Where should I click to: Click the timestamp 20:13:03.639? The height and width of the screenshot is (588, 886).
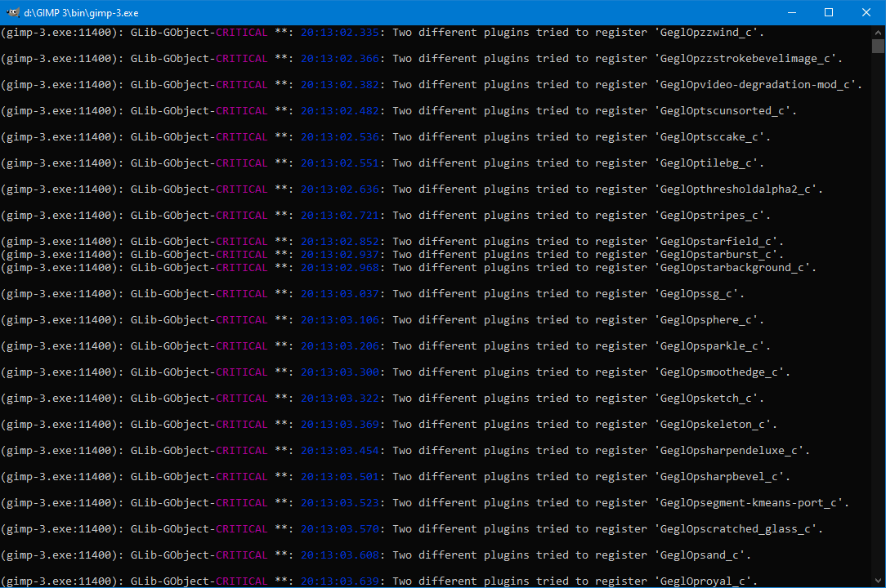[339, 581]
